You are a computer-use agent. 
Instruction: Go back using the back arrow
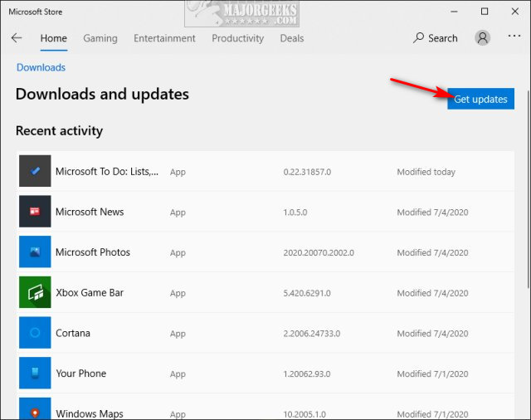17,38
